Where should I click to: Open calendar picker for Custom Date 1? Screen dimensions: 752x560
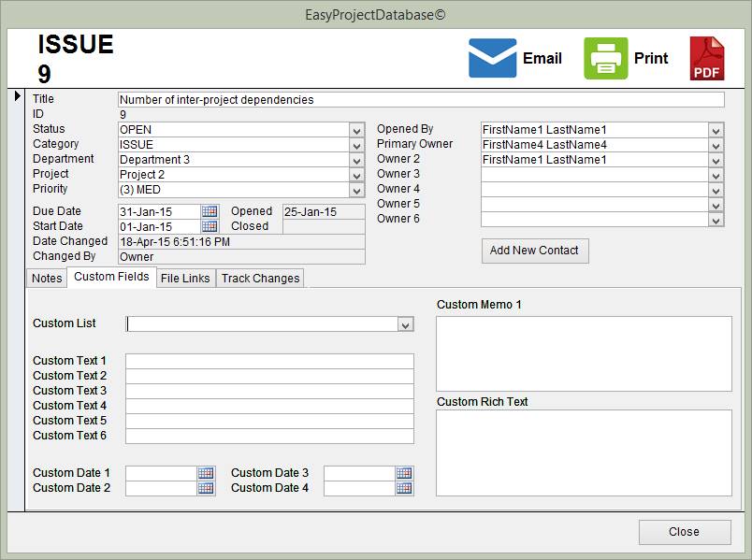point(206,473)
